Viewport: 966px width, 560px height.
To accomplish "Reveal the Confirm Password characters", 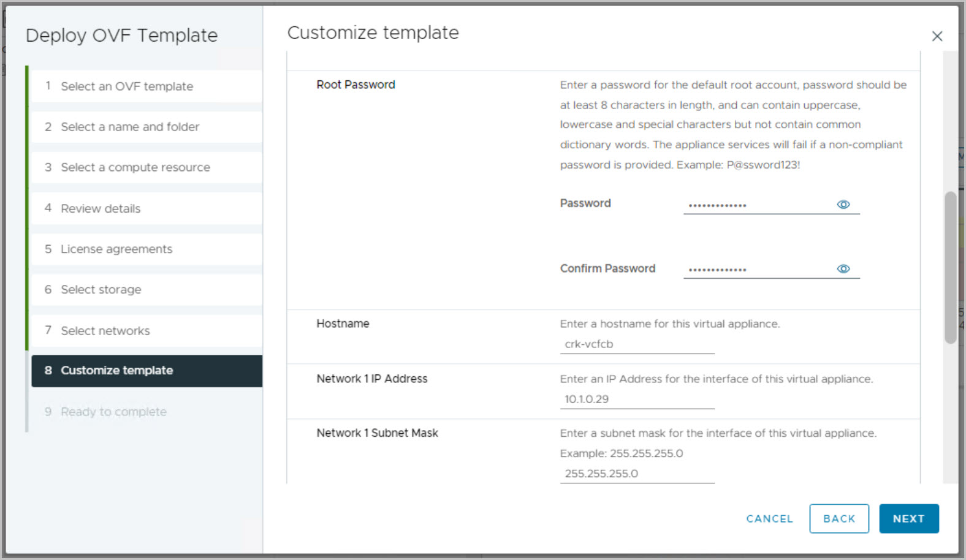I will [843, 269].
